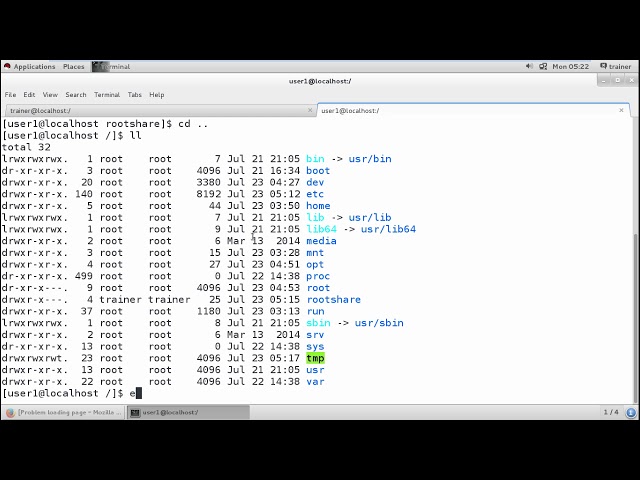Open the workspace switcher showing 1/4
The width and height of the screenshot is (640, 480).
tap(611, 412)
